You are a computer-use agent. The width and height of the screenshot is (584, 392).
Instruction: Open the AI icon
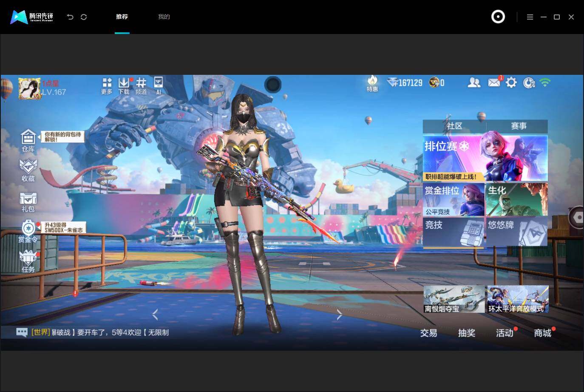(159, 85)
